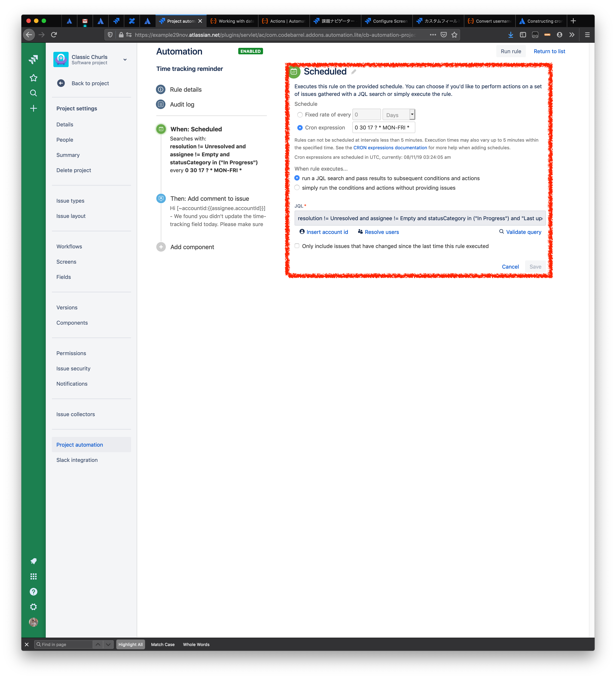Expand the Classic Churls project chevron
The image size is (616, 679).
(x=125, y=60)
